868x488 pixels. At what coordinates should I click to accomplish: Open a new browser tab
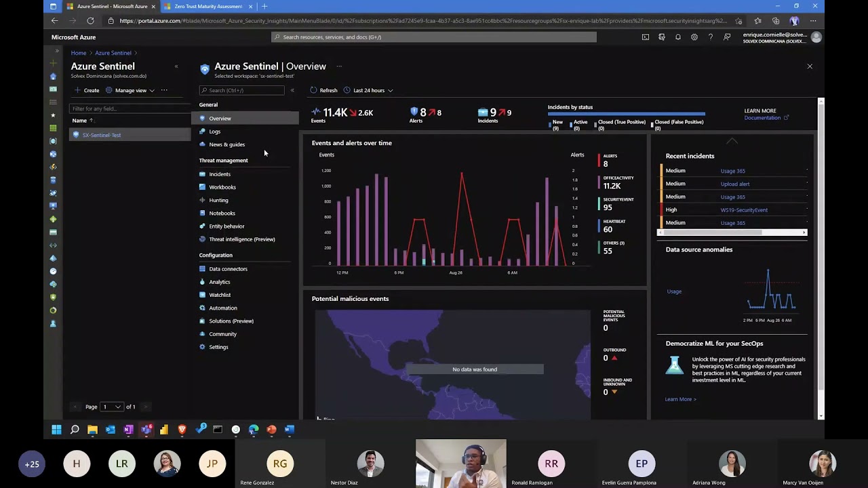click(x=264, y=6)
